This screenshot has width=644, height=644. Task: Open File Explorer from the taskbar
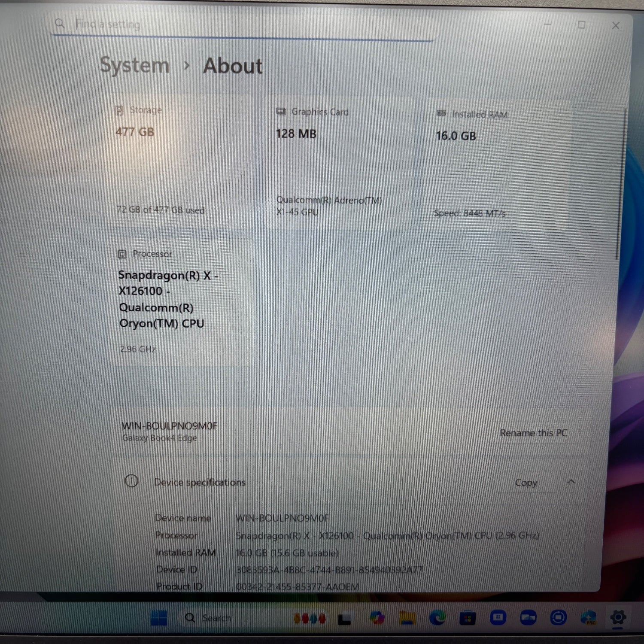pyautogui.click(x=407, y=618)
